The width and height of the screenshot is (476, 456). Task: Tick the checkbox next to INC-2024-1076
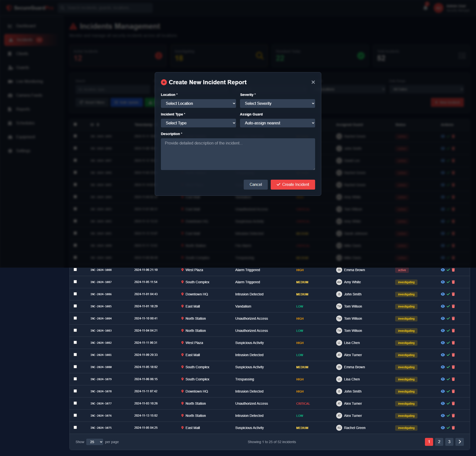tap(75, 415)
